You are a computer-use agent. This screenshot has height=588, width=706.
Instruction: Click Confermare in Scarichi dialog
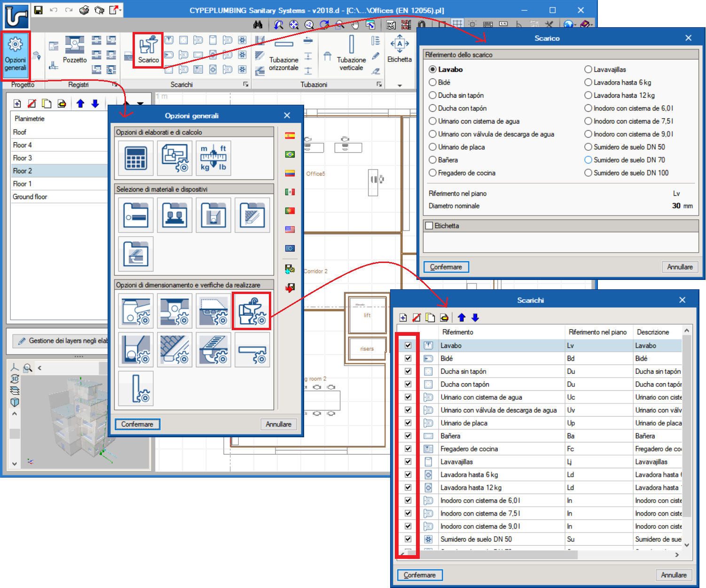pyautogui.click(x=420, y=575)
